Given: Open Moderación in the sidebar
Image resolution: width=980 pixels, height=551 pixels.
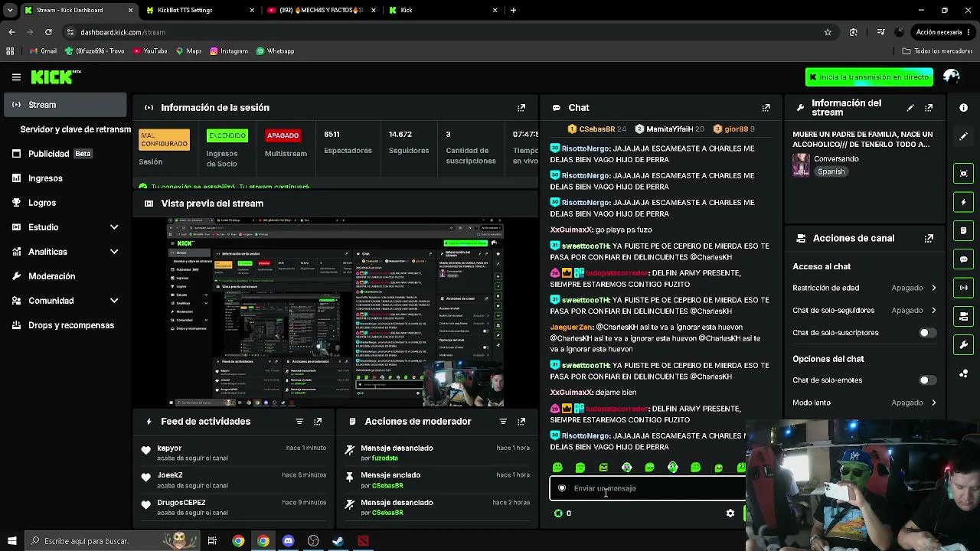Looking at the screenshot, I should point(65,276).
